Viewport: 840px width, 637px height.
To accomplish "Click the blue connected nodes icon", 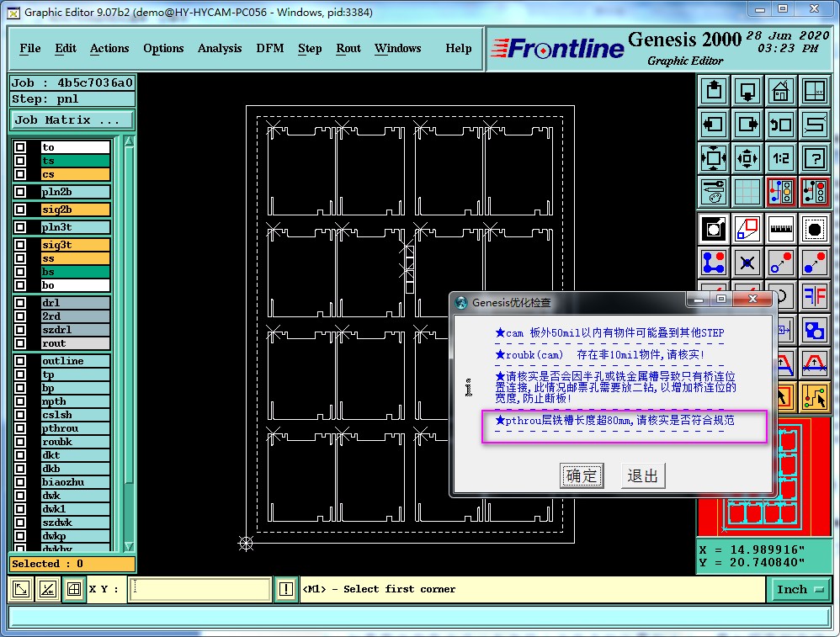I will [x=714, y=263].
